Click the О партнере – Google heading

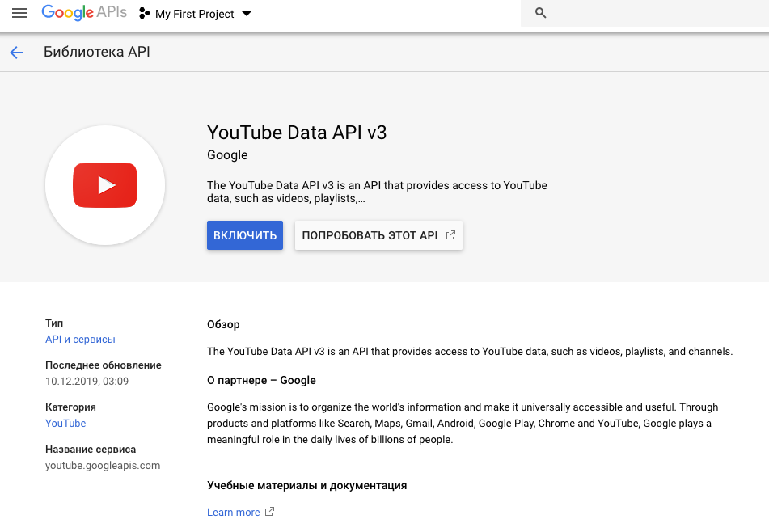coord(261,381)
